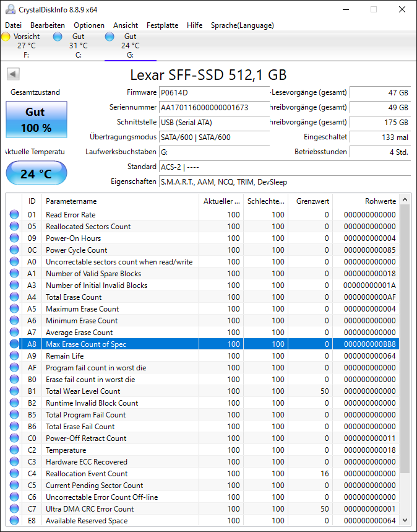Click yellow Vorsicht status circle for F:
The width and height of the screenshot is (417, 532).
coord(6,37)
